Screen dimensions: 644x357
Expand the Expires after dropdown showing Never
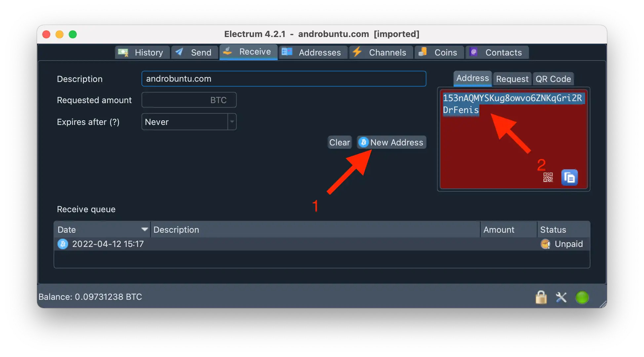(x=232, y=122)
